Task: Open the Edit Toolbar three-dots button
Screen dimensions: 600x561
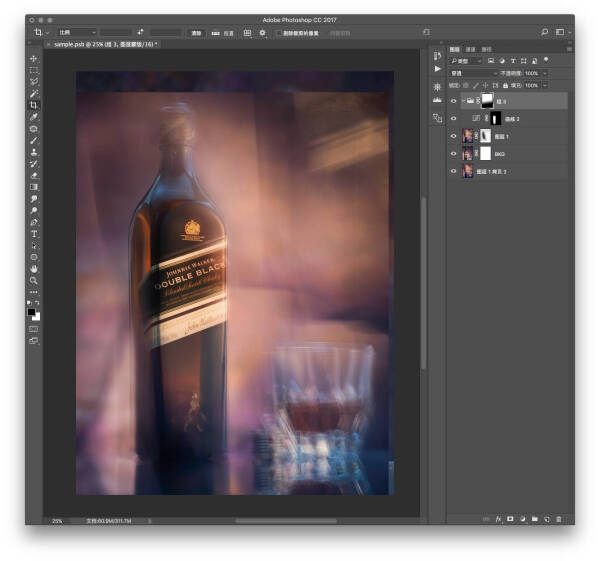Action: (x=34, y=292)
